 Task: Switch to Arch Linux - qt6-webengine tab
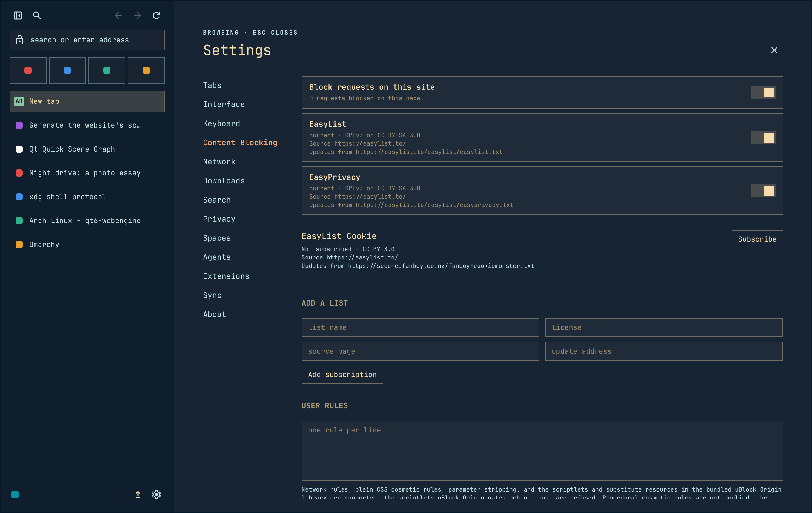pos(87,221)
